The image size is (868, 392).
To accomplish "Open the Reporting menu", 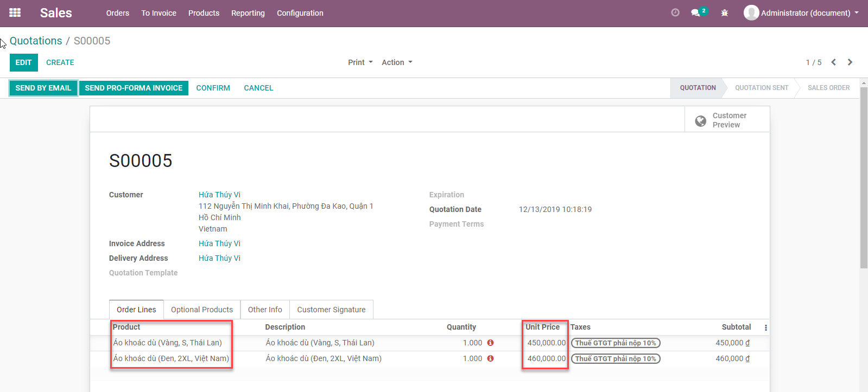I will (248, 13).
